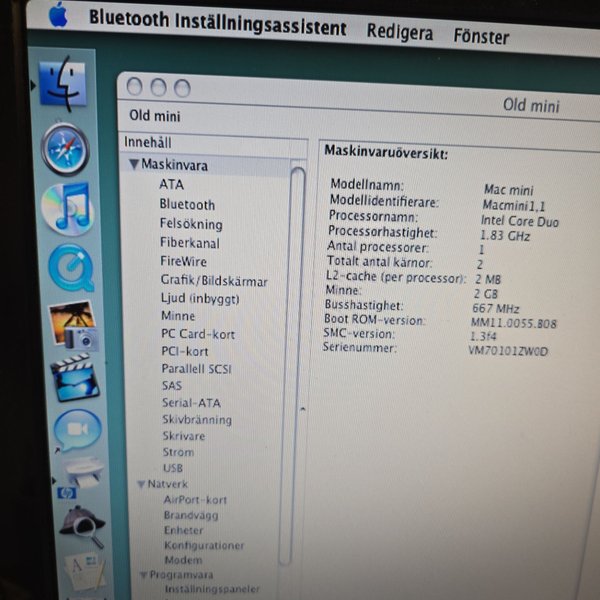Select FireWire in the sidebar list
600x600 pixels.
183,261
